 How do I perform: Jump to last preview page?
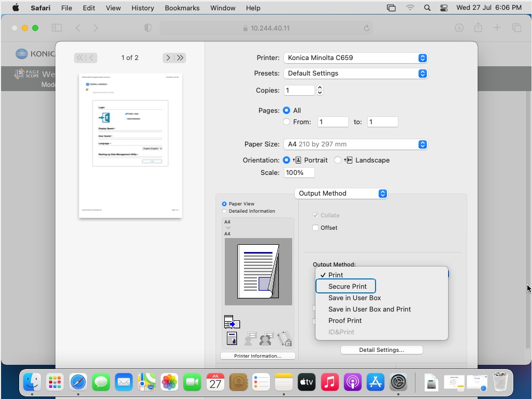click(x=180, y=58)
